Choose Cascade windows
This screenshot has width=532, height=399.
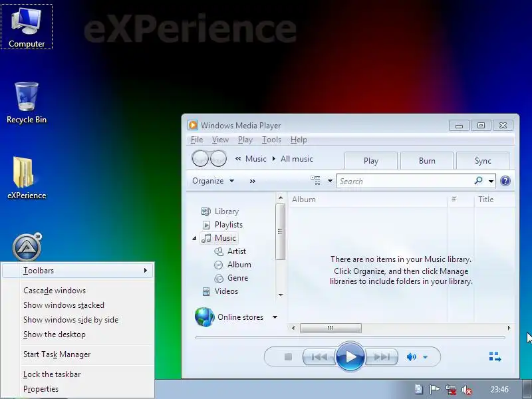[55, 291]
